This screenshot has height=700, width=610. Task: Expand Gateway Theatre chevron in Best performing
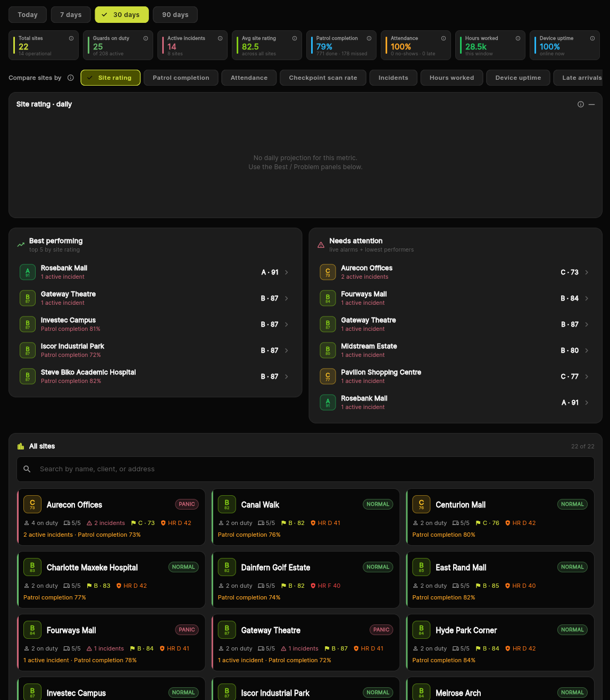click(x=287, y=298)
